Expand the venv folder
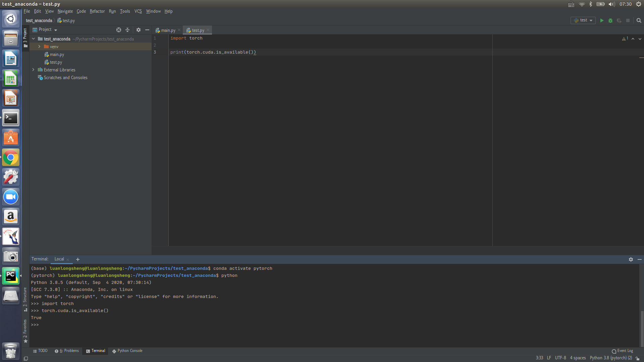The width and height of the screenshot is (644, 362). 39,47
